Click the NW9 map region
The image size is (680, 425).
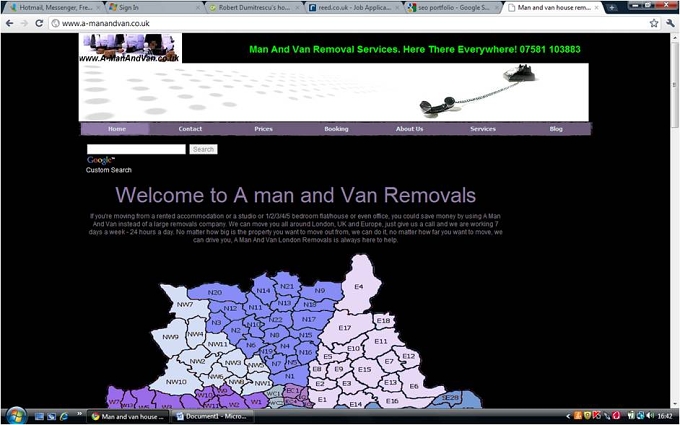pos(170,337)
